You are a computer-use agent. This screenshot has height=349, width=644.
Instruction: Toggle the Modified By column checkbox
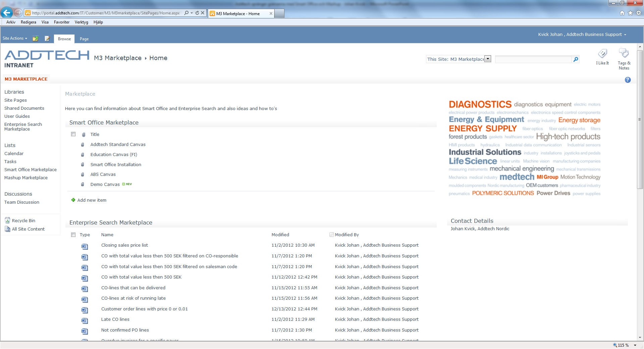pyautogui.click(x=332, y=235)
